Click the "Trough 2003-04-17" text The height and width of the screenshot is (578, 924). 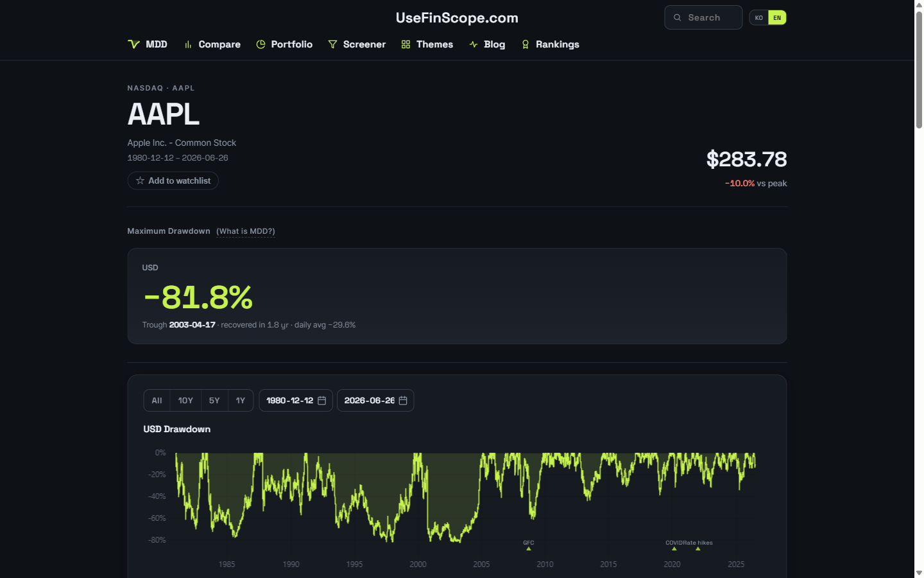(x=179, y=325)
